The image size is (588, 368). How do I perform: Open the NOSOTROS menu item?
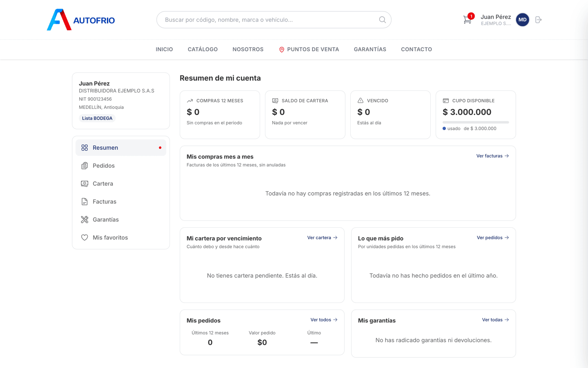(x=248, y=49)
